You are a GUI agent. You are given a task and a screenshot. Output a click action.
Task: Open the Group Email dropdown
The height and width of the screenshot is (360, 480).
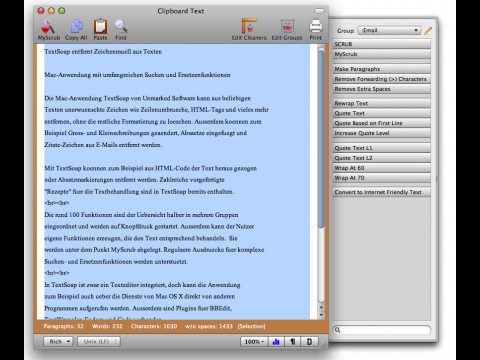coord(389,31)
